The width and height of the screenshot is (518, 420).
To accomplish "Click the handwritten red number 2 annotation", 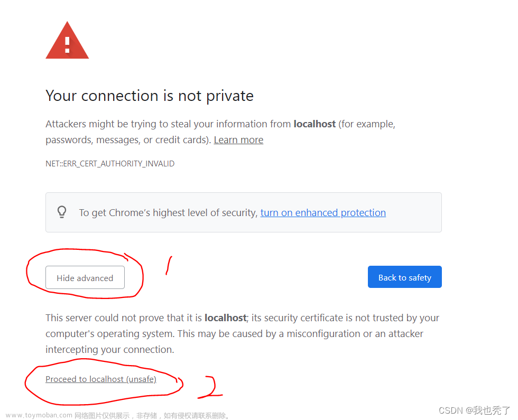I will click(210, 387).
